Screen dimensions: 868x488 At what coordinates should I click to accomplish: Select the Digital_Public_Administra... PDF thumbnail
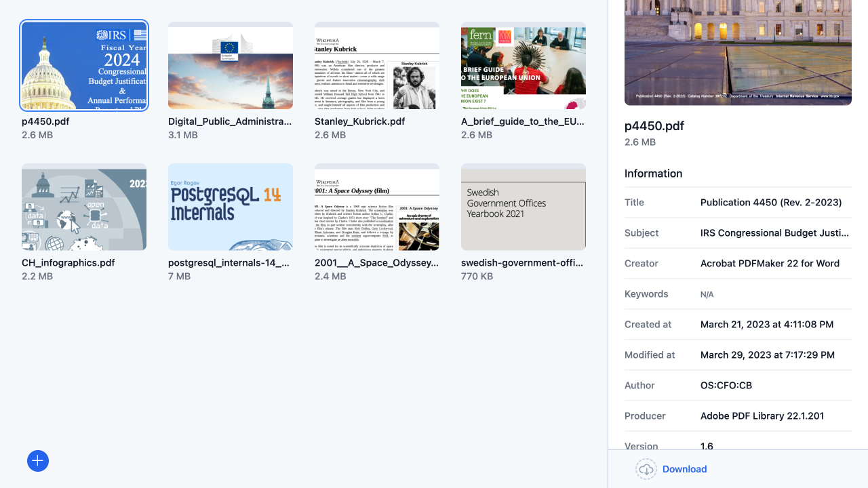(x=230, y=65)
